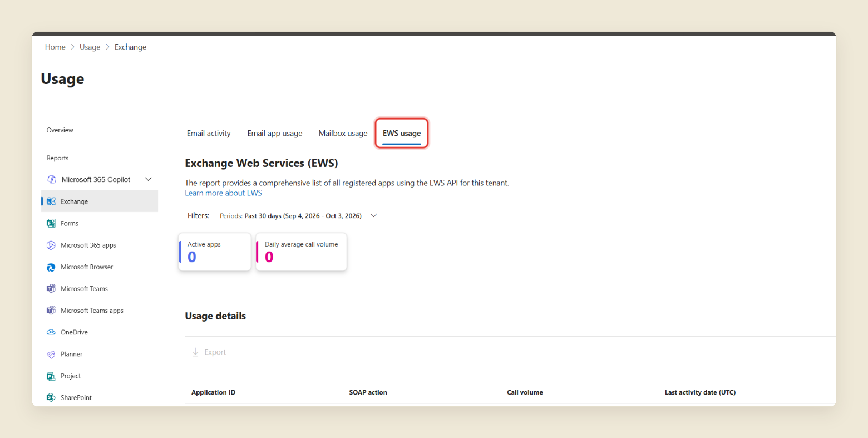The height and width of the screenshot is (438, 868).
Task: Click the Exchange breadcrumb item
Action: tap(131, 47)
